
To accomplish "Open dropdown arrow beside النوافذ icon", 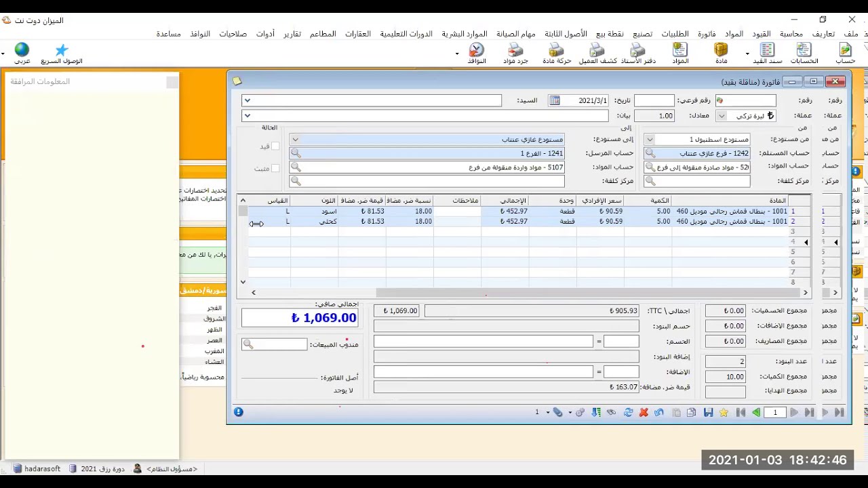I will pyautogui.click(x=457, y=54).
